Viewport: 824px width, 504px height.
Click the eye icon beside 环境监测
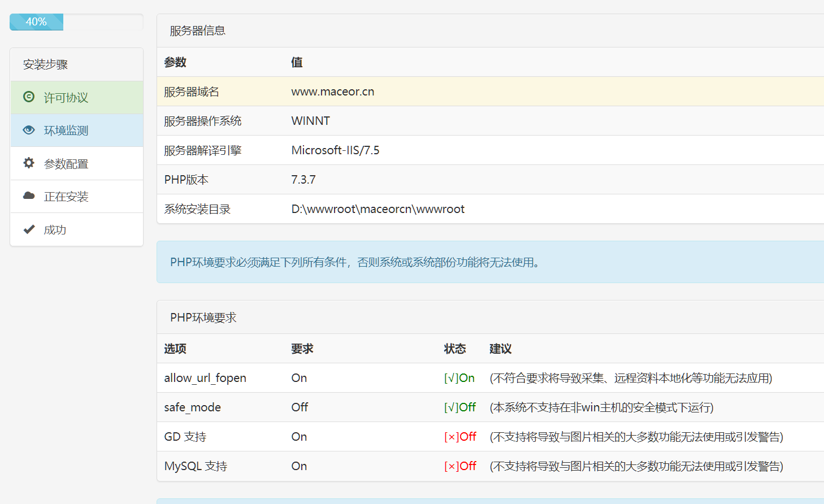pos(29,130)
